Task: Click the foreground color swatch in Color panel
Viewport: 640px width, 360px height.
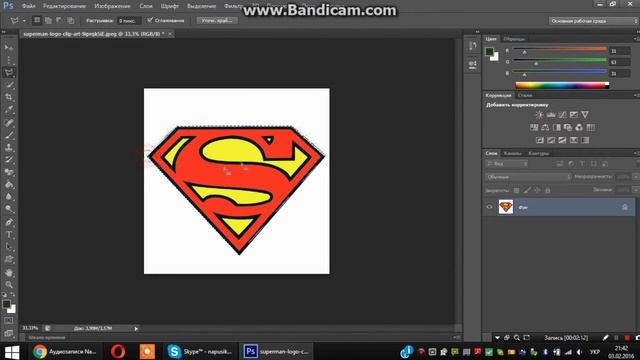Action: [x=489, y=51]
